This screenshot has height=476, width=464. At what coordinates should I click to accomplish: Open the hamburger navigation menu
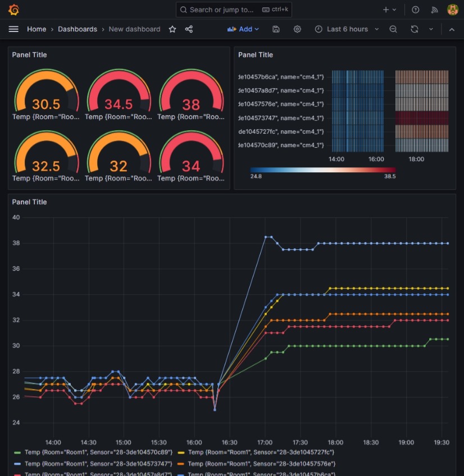tap(14, 29)
